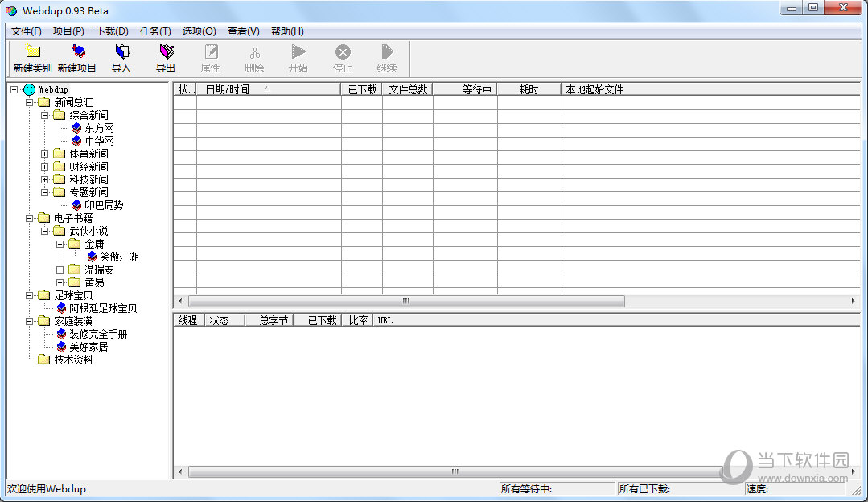Click the thread list horizontal scrollbar thumb
Screen dimensions: 868x502
click(455, 471)
